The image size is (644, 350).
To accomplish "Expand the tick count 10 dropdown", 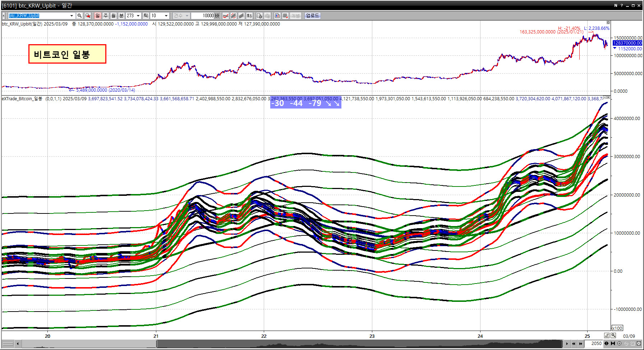I will pos(166,16).
